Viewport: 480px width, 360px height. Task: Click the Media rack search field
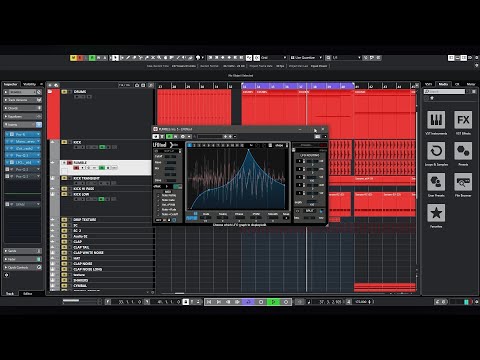[445, 91]
